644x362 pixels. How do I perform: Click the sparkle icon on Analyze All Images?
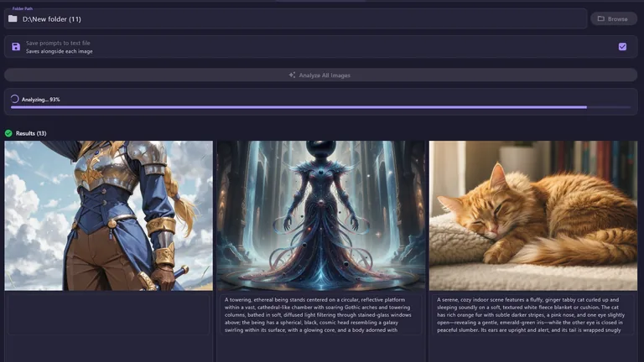pyautogui.click(x=292, y=75)
